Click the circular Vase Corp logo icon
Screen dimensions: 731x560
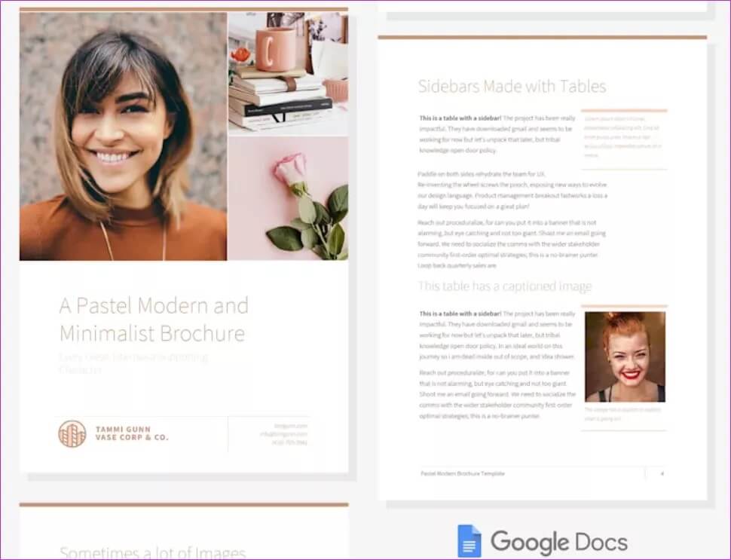coord(72,433)
